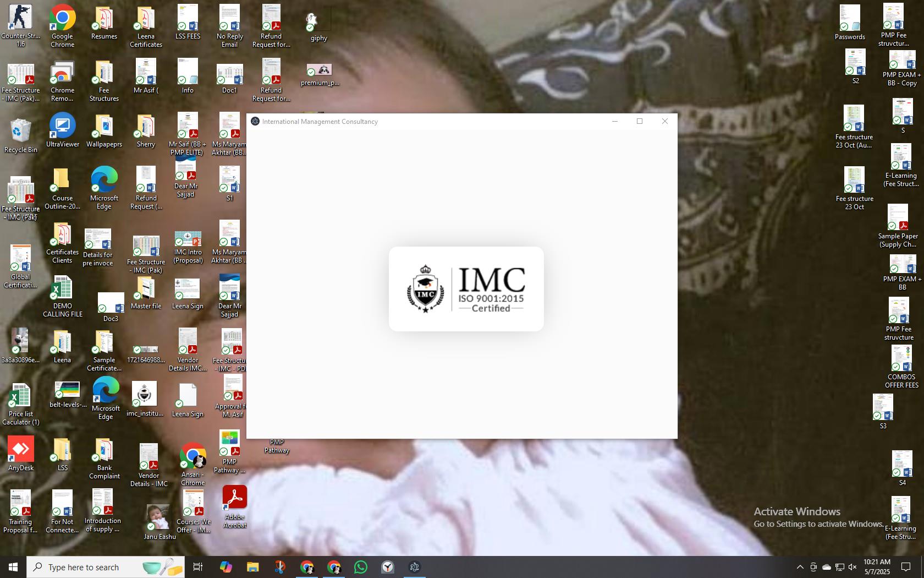Minimize the International Management Consultancy window
This screenshot has height=578, width=924.
615,121
